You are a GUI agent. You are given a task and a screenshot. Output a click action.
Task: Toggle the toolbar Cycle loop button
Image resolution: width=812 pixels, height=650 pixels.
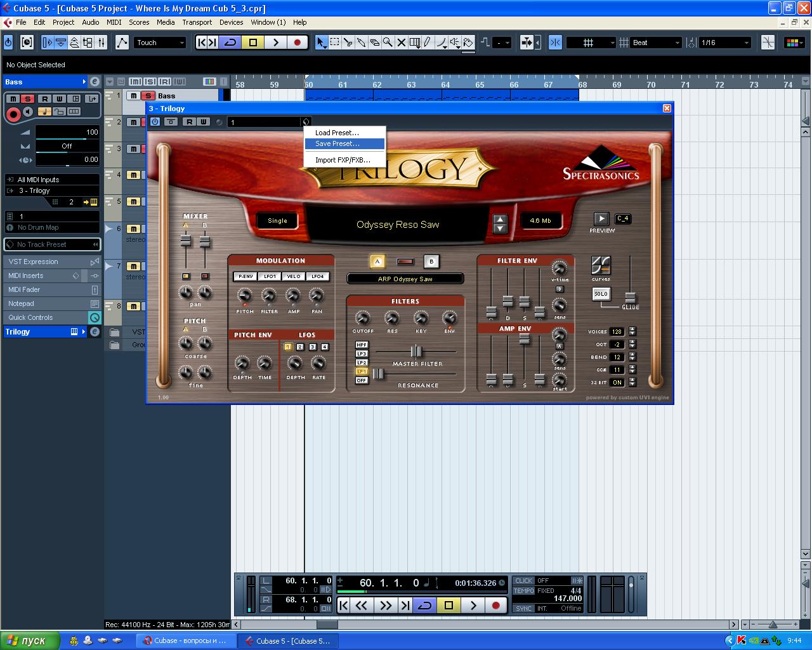click(230, 43)
